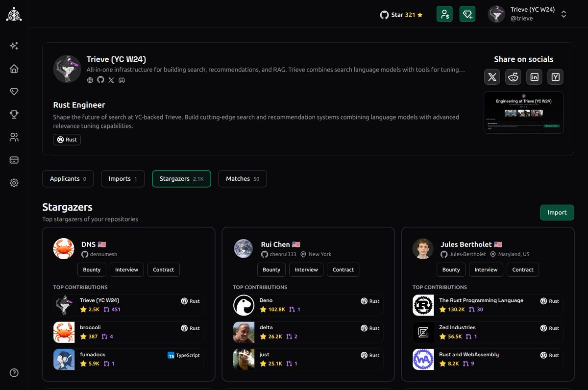Click the Rust tag under Rust Engineer
This screenshot has width=588, height=390.
click(67, 140)
